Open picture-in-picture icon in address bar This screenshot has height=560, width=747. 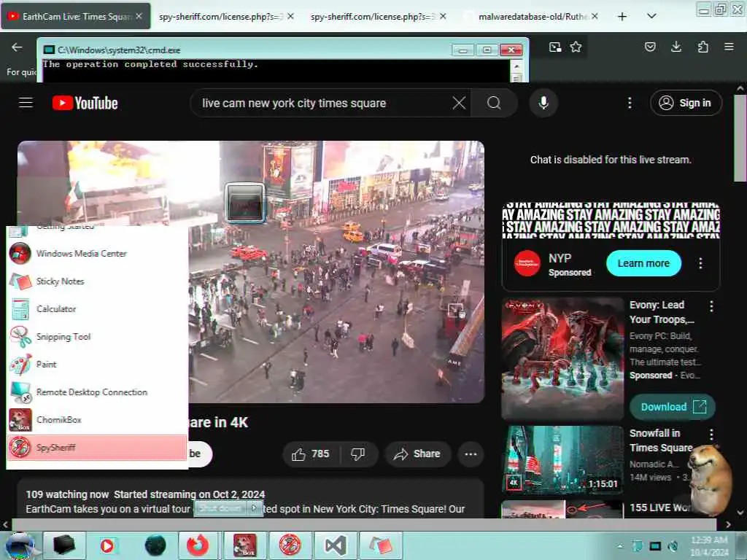555,47
